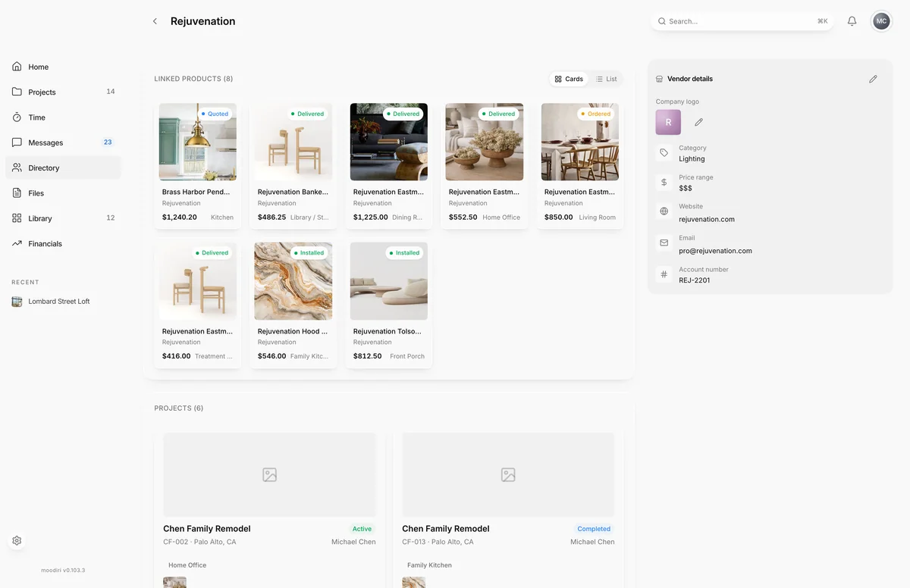Click the Price range dollar icon

pos(664,183)
